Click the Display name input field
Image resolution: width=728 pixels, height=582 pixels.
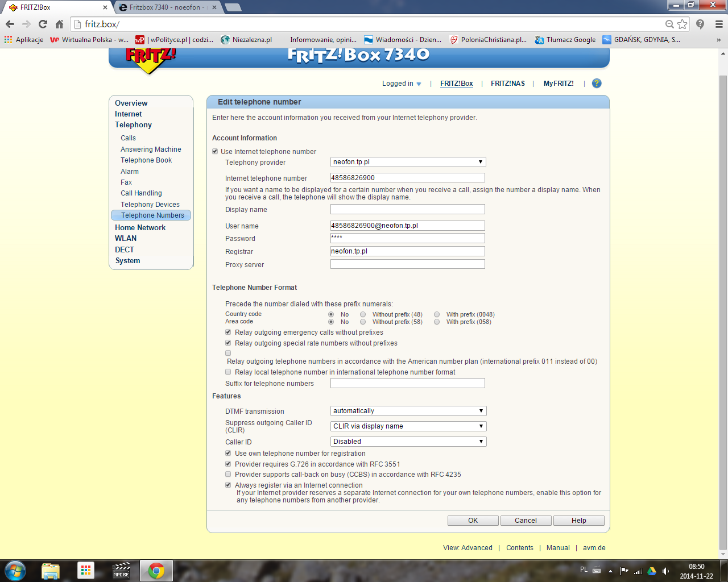[x=408, y=209]
